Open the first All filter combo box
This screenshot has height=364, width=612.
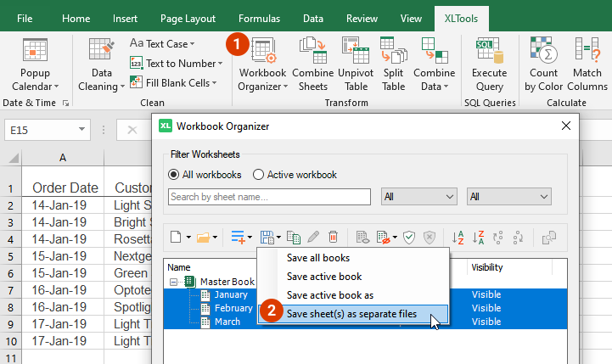[x=418, y=197]
